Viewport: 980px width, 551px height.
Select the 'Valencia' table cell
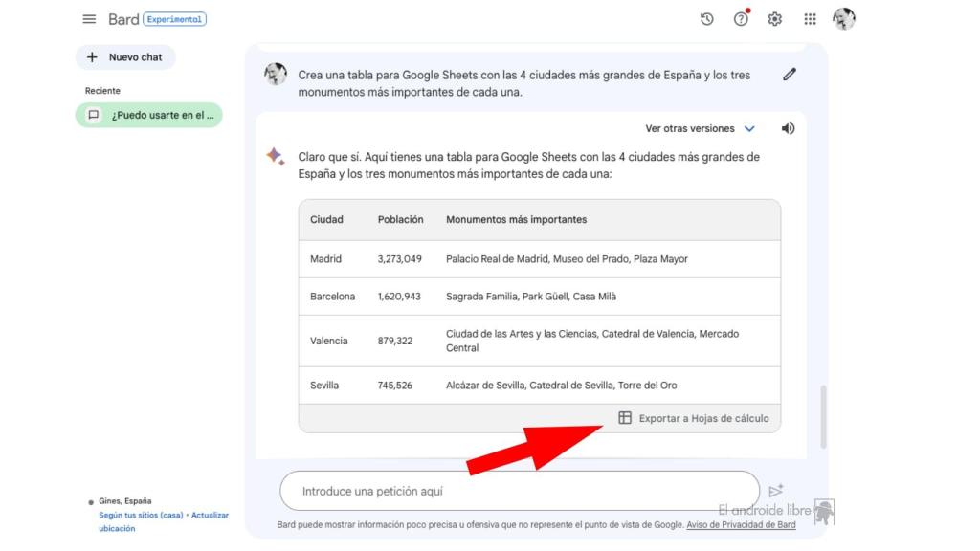329,341
